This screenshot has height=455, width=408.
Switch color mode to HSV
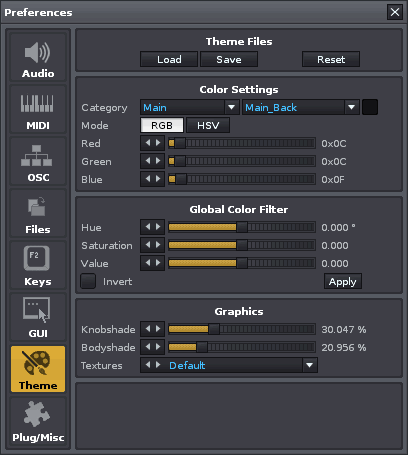pos(208,125)
